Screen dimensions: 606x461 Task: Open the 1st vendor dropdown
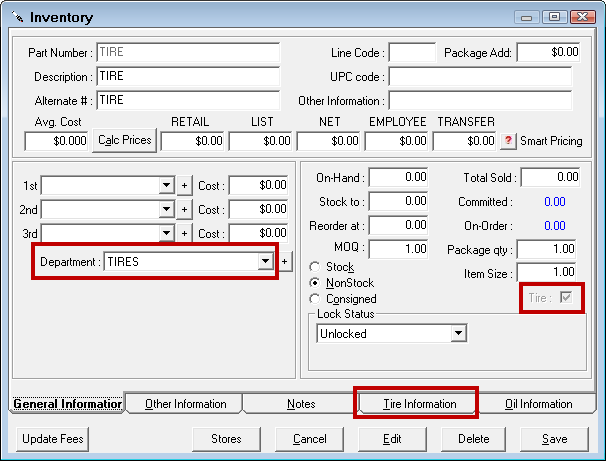(x=166, y=185)
